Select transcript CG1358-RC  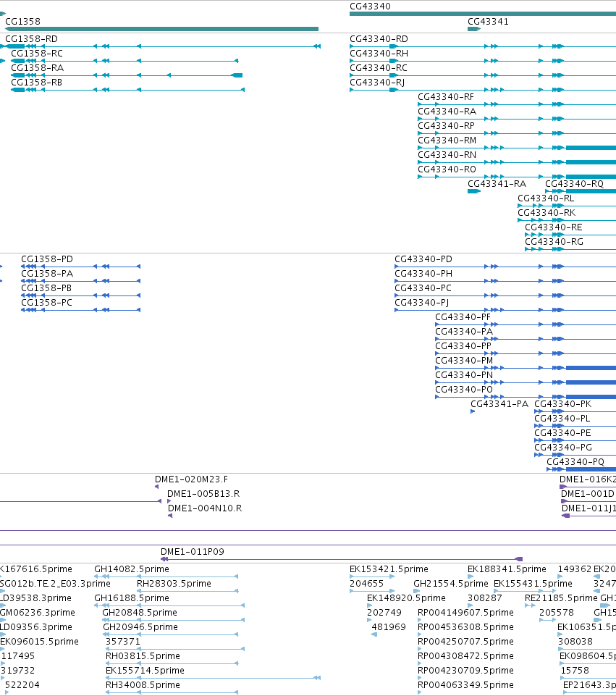(125, 61)
